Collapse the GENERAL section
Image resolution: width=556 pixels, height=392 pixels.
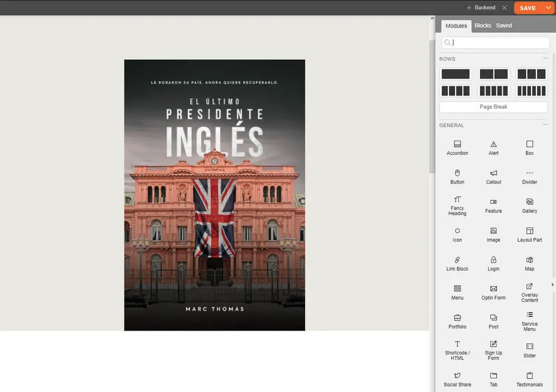click(x=545, y=124)
